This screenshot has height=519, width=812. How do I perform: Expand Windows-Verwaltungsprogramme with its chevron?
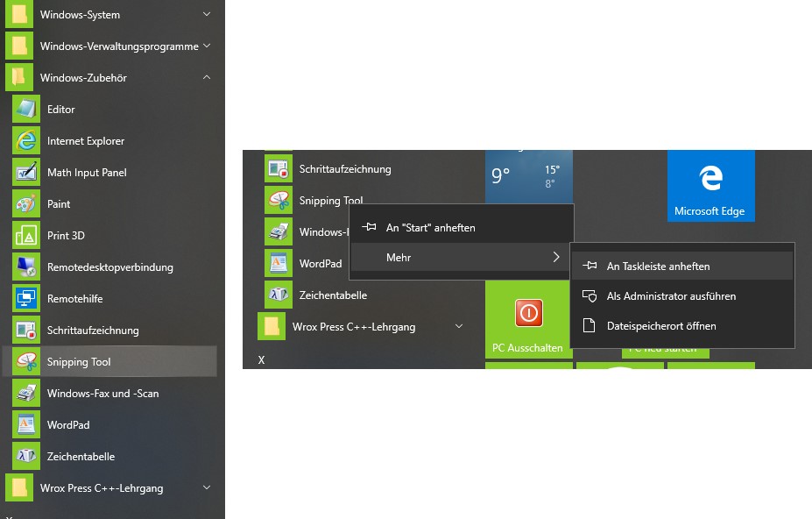(x=207, y=46)
